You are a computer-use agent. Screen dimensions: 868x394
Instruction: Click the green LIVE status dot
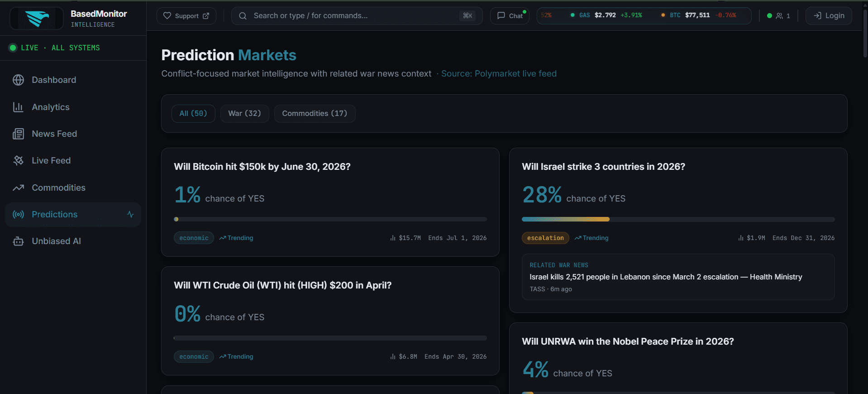coord(13,48)
